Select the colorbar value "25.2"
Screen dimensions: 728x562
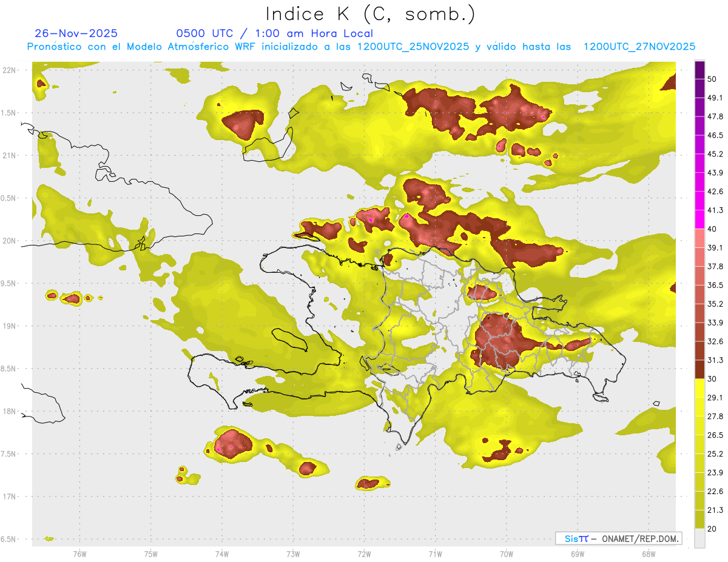point(715,454)
